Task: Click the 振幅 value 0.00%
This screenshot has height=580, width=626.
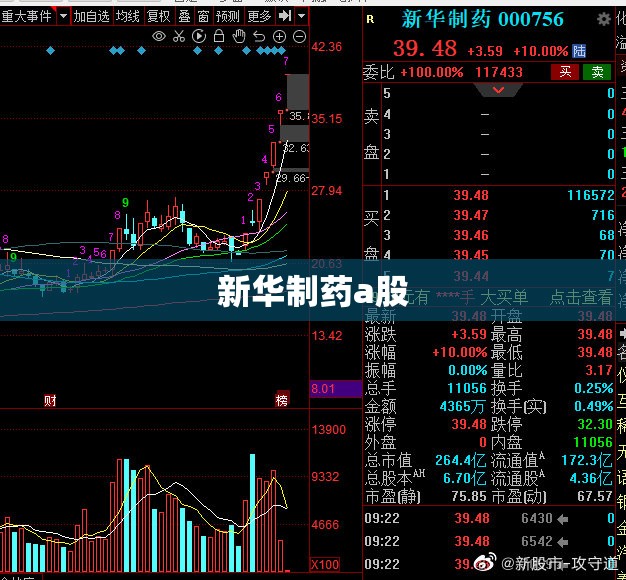Action: coord(467,370)
